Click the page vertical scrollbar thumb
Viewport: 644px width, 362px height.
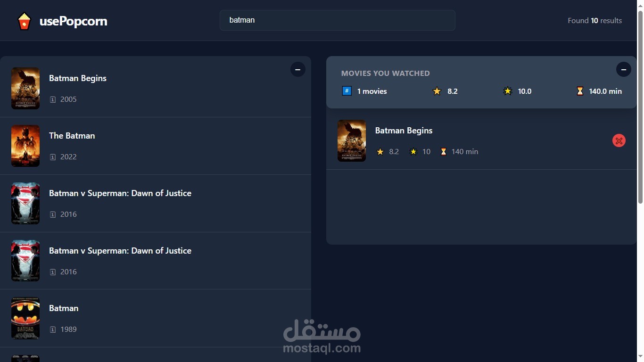(x=640, y=107)
